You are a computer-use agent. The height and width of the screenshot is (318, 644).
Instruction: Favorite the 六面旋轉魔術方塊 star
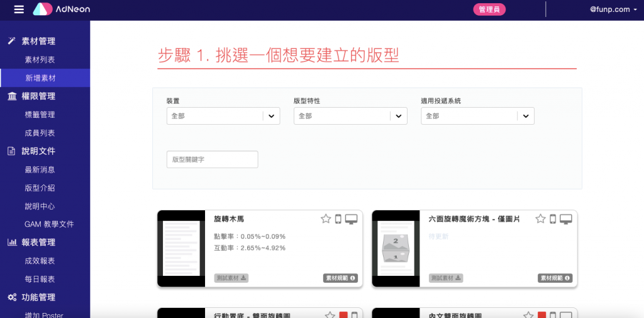click(540, 219)
